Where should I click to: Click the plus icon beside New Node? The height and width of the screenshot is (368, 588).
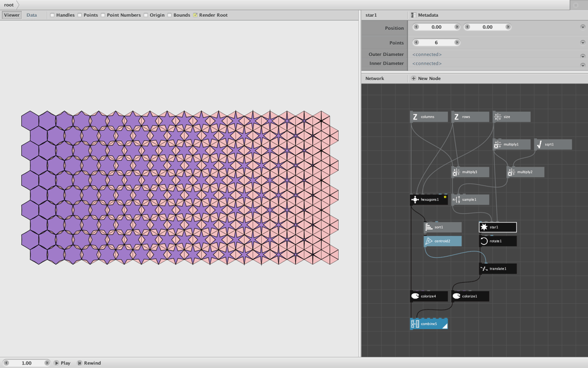[413, 78]
